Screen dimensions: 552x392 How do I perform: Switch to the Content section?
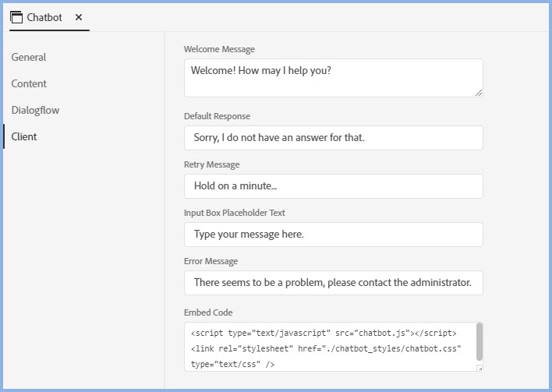29,83
